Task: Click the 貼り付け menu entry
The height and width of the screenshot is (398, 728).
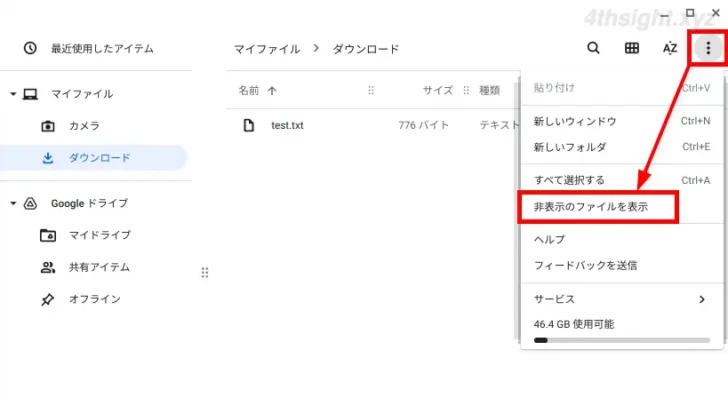Action: tap(622, 88)
